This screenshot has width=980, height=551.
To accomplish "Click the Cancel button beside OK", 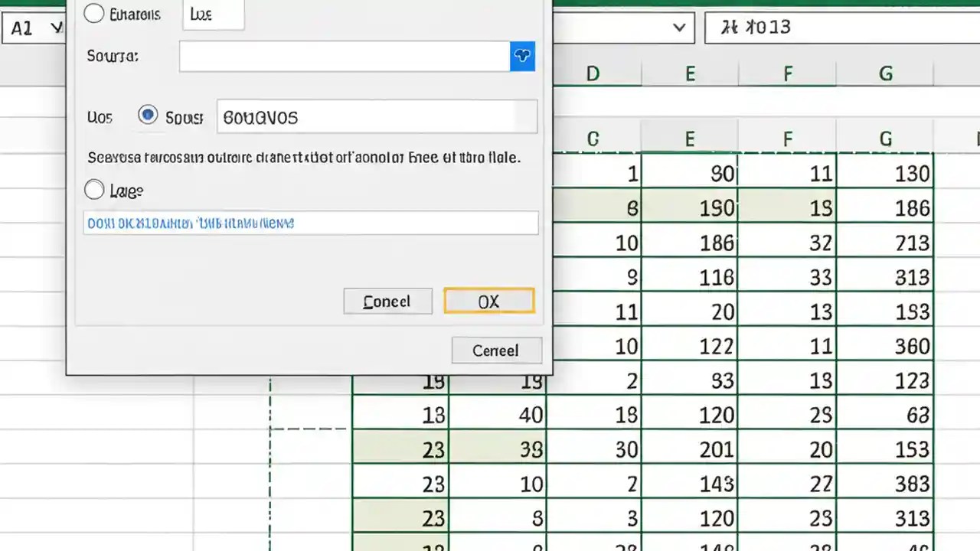I will [387, 301].
